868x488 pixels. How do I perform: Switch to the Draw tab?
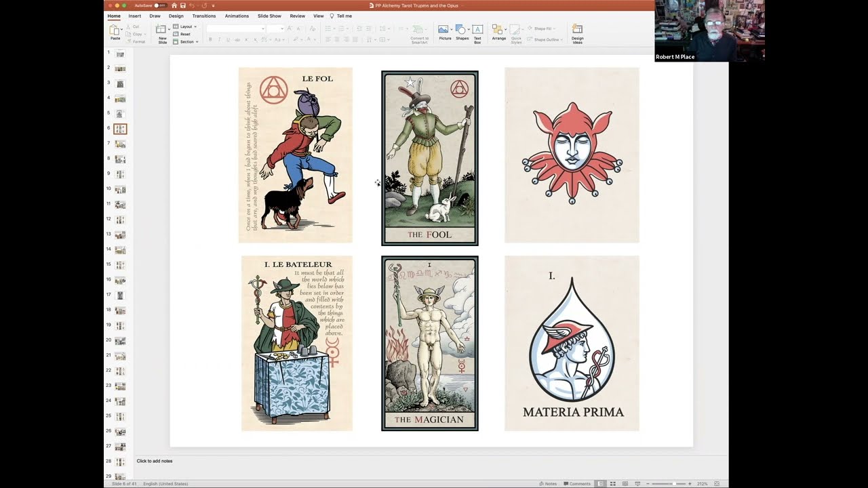155,16
